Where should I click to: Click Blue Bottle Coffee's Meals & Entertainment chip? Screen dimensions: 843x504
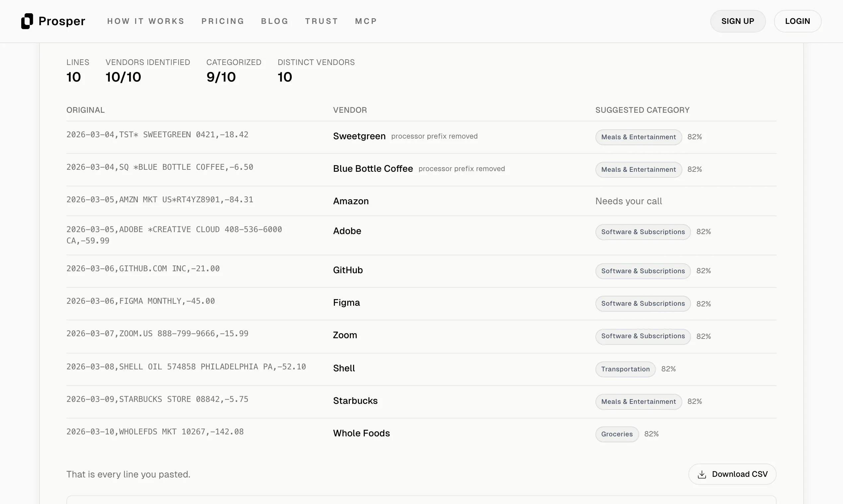(x=638, y=169)
